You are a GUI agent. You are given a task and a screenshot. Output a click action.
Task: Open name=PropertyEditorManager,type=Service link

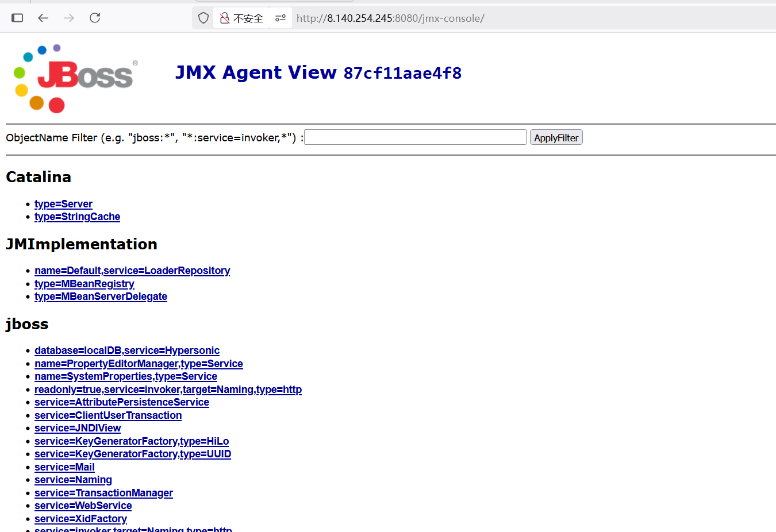pyautogui.click(x=139, y=364)
